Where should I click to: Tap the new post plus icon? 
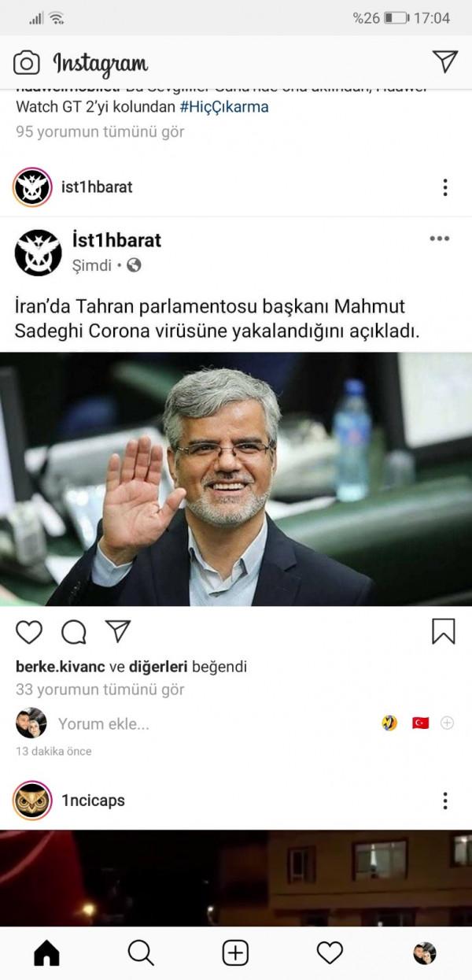[235, 953]
